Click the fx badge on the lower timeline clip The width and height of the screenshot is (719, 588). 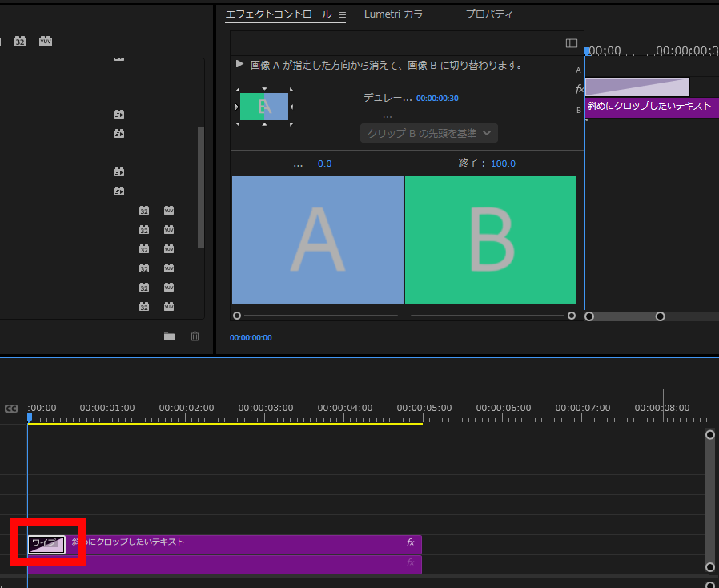(411, 562)
